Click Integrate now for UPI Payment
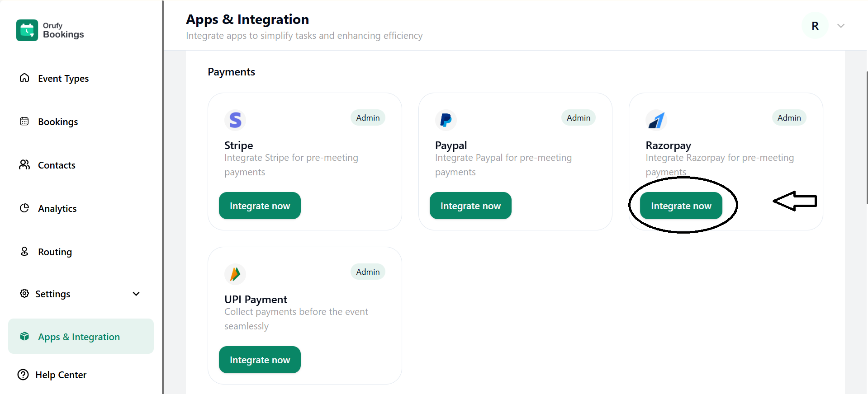868x394 pixels. tap(259, 360)
